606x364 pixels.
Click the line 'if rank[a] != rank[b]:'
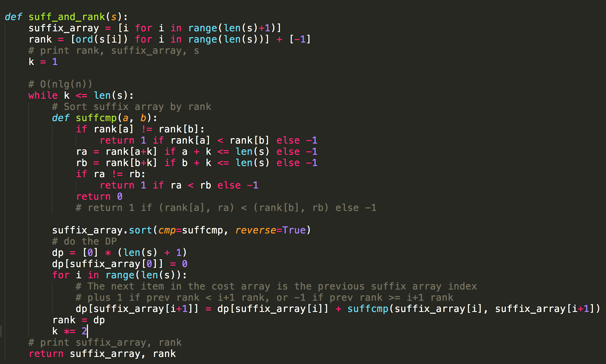click(141, 129)
